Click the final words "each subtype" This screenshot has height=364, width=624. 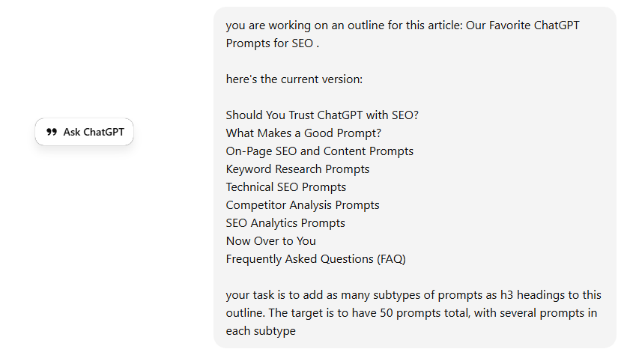click(261, 331)
